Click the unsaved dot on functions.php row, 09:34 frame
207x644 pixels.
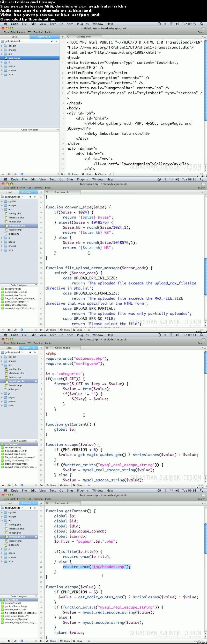(x=36, y=537)
